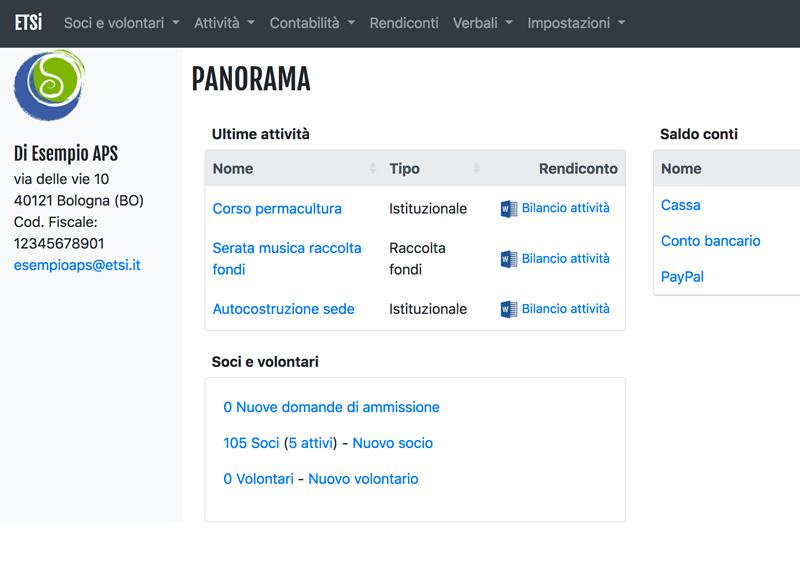
Task: Open the Rendiconti menu item
Action: point(404,23)
